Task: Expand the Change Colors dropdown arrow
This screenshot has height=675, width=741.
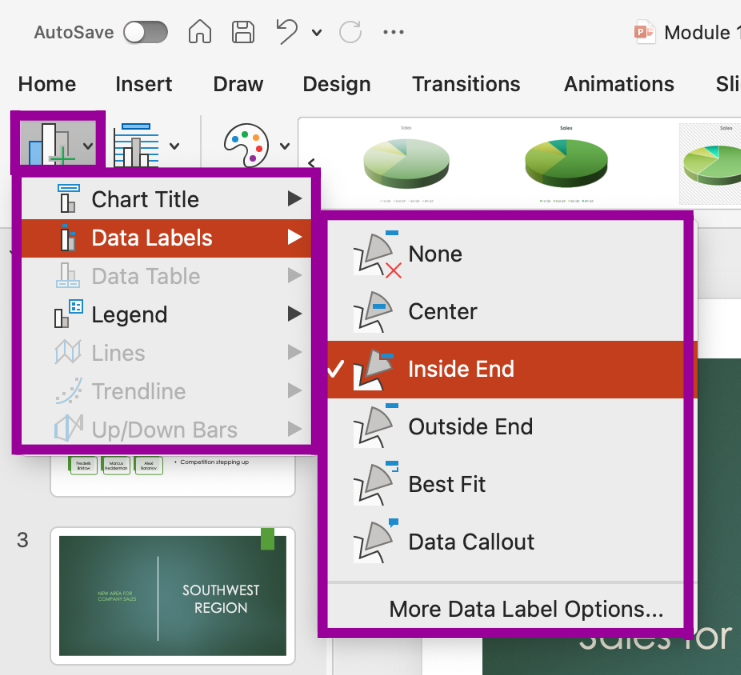Action: 284,146
